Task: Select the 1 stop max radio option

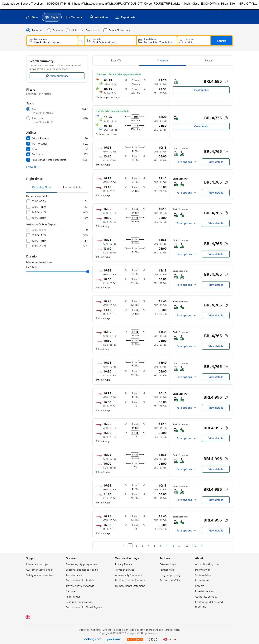Action: [x=28, y=118]
